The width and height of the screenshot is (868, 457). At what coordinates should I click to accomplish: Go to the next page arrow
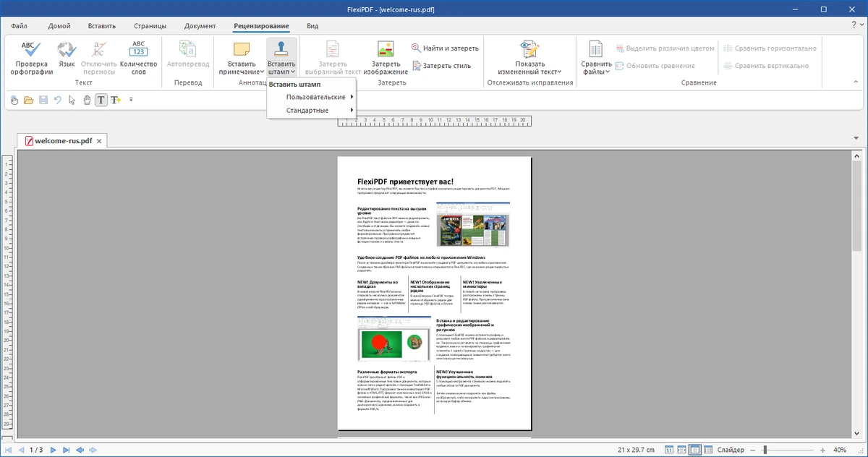[x=52, y=450]
